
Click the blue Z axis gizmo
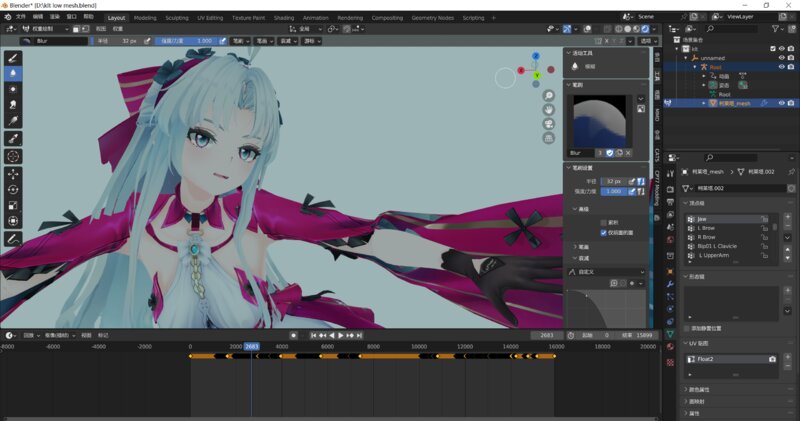[536, 56]
